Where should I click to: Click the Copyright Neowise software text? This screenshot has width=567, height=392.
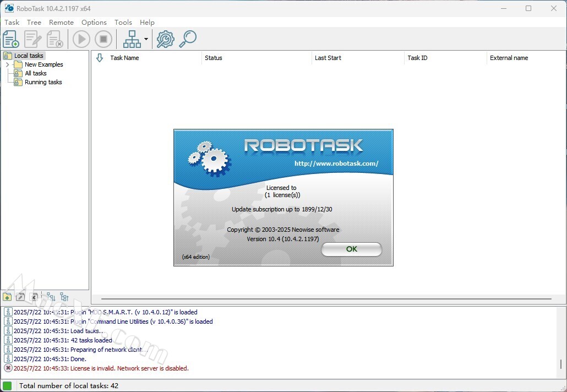[283, 230]
